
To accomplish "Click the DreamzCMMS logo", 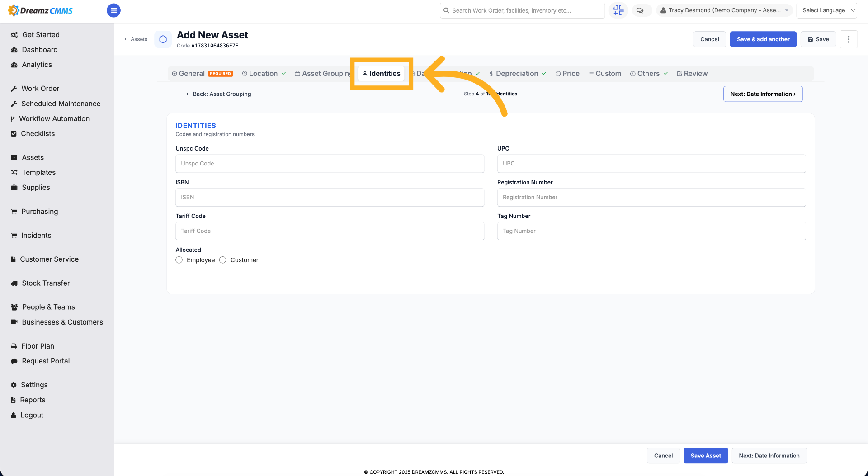I will pyautogui.click(x=40, y=10).
